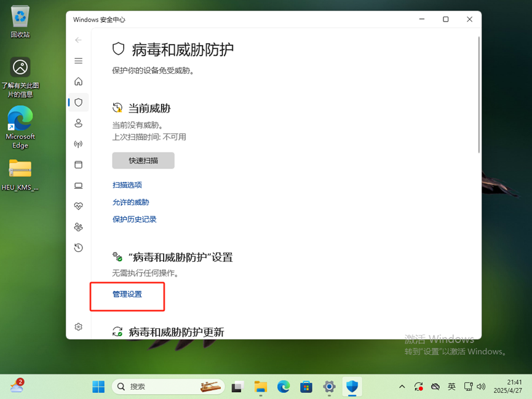Open Device performance and health heart icon

click(x=78, y=206)
